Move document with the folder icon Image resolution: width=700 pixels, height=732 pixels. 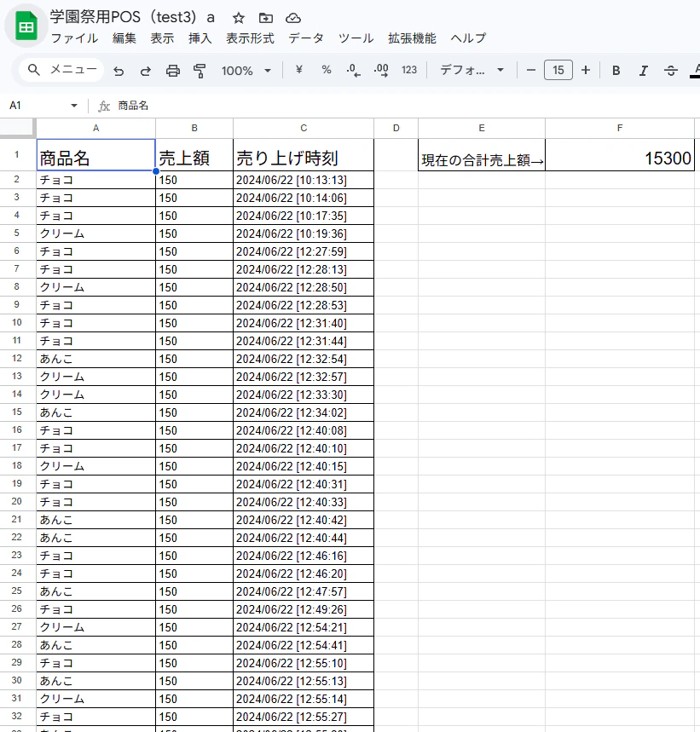(x=266, y=18)
